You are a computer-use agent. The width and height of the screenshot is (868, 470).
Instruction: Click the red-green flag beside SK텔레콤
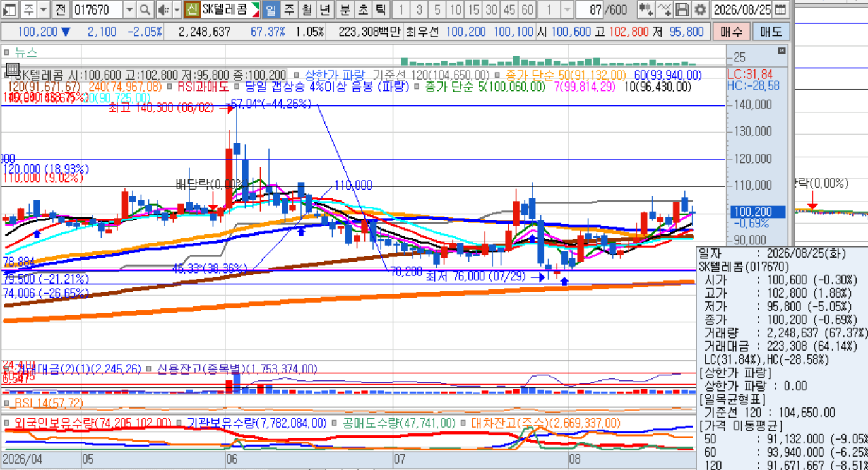pos(255,9)
